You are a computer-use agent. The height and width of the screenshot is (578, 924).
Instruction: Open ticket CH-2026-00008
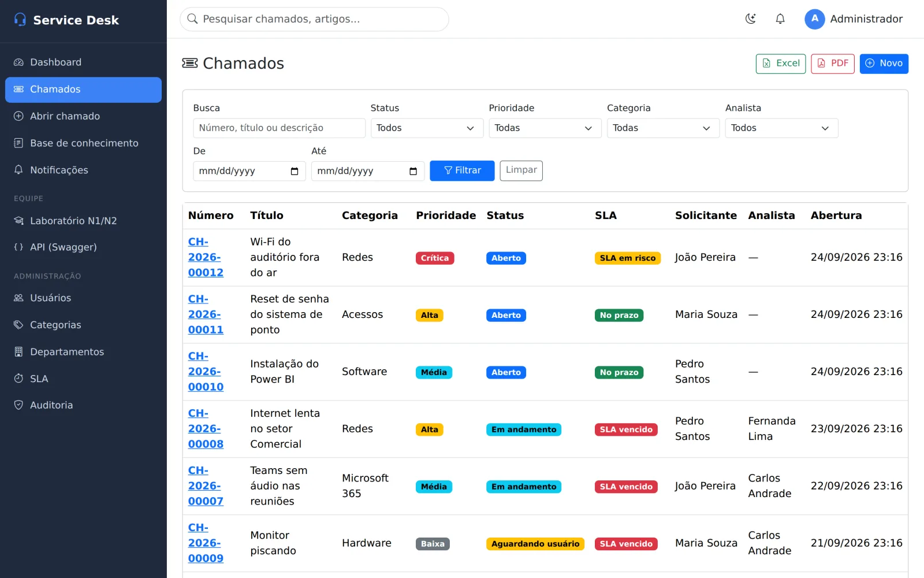click(206, 429)
